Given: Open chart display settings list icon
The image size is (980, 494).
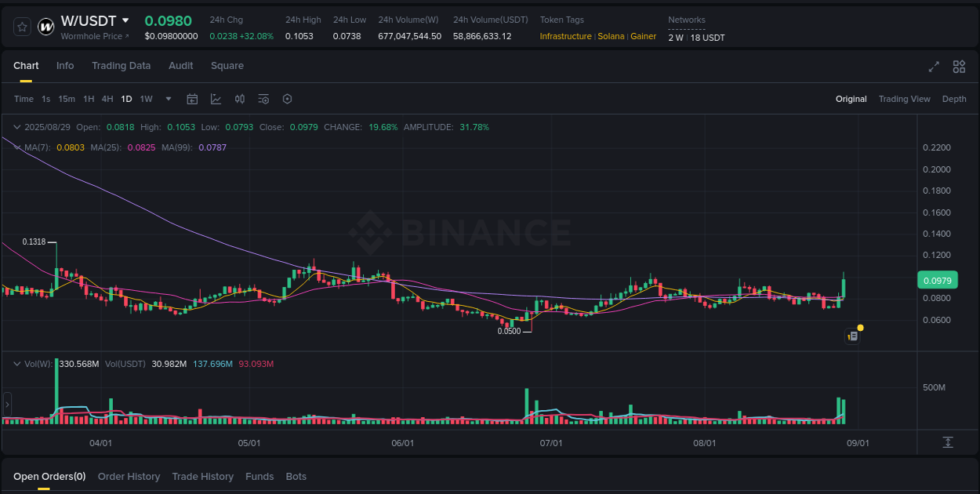Looking at the screenshot, I should point(263,99).
